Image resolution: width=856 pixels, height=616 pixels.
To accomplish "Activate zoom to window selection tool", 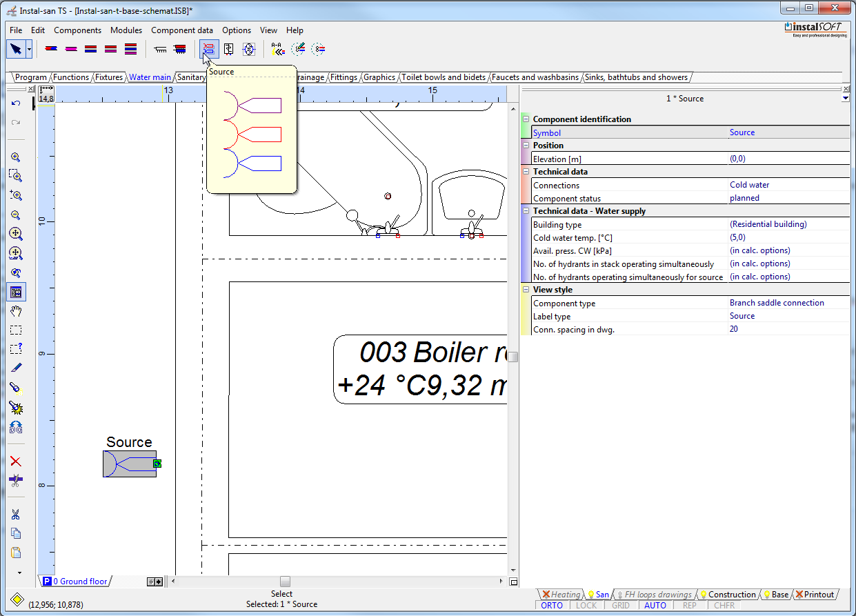I will 16,176.
